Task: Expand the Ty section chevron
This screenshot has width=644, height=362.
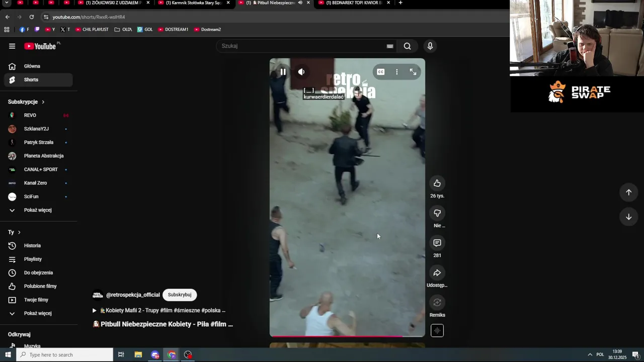Action: tap(19, 232)
